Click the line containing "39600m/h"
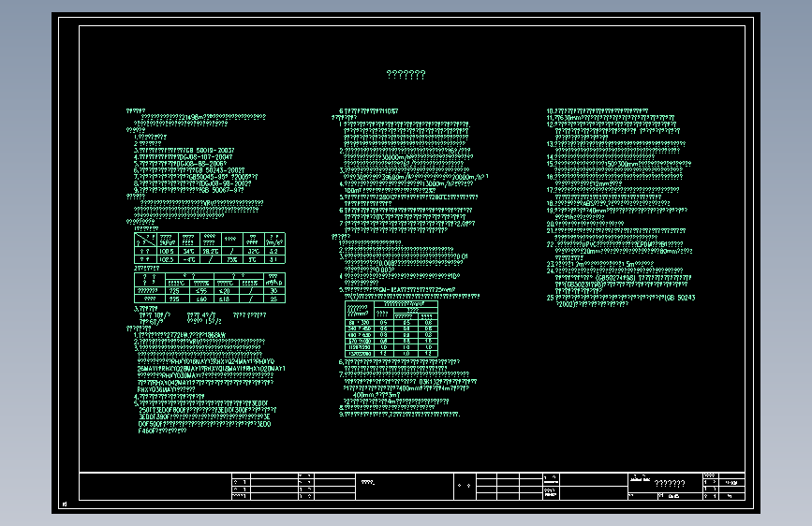The width and height of the screenshot is (812, 526). pyautogui.click(x=417, y=177)
